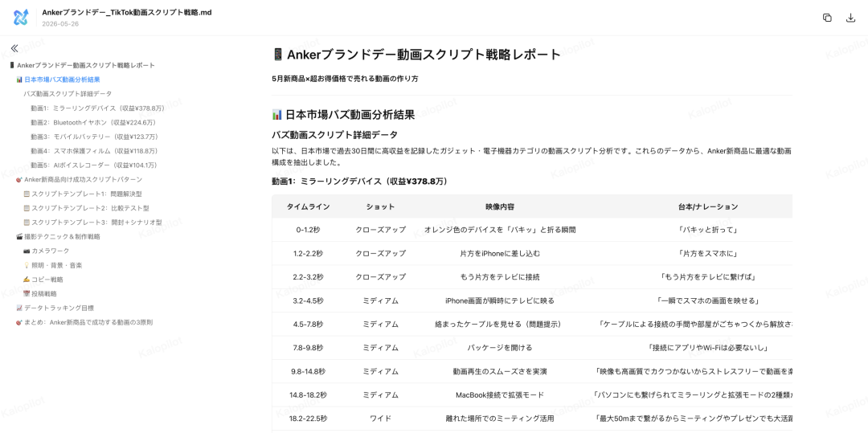The width and height of the screenshot is (868, 433).
Task: Click the ショット column header
Action: tap(380, 206)
